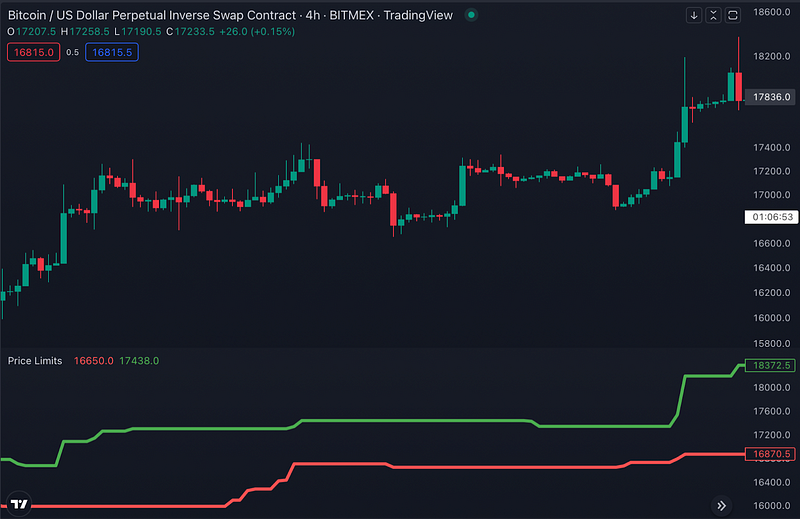This screenshot has width=800, height=519.
Task: Click the 18200.0 price axis label
Action: (x=771, y=56)
